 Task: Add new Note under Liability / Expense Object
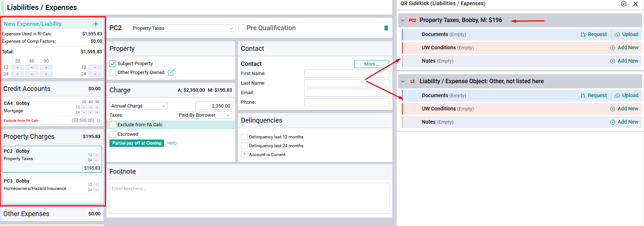click(x=624, y=122)
